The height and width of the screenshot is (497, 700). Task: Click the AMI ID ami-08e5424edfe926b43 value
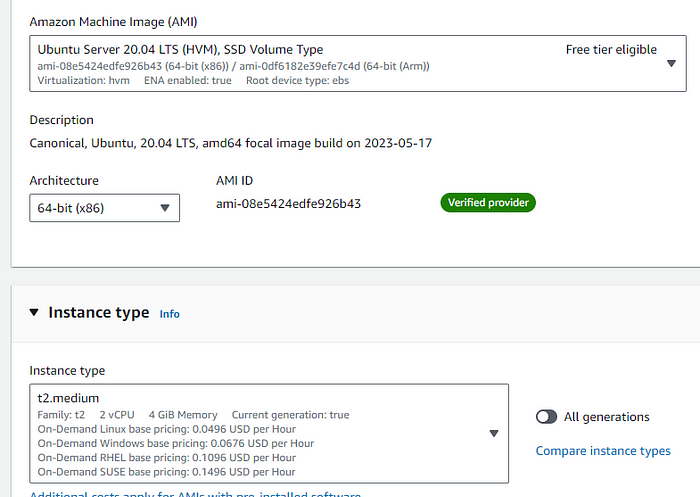coord(288,204)
